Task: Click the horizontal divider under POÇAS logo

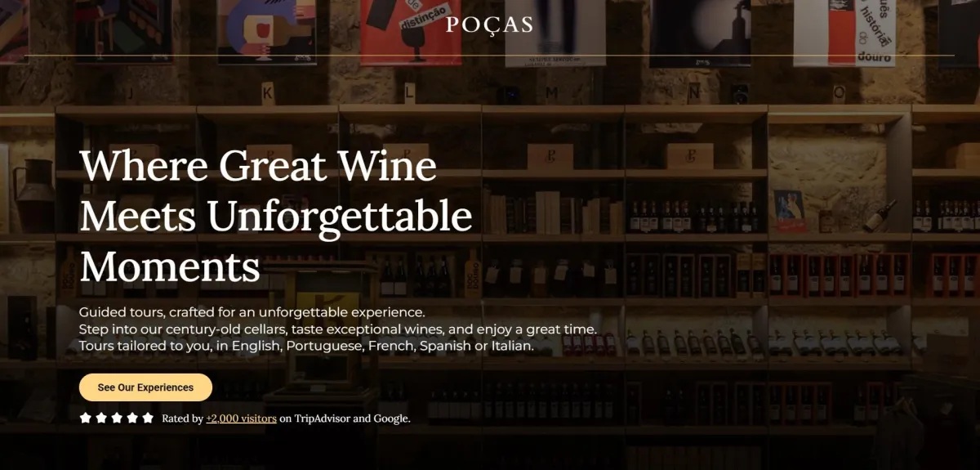Action: [x=490, y=56]
